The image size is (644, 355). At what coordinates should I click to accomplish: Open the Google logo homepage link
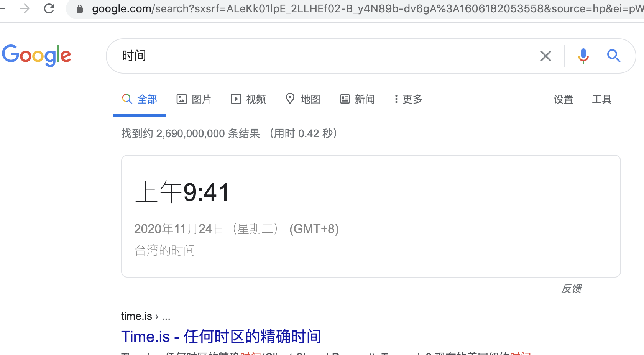36,56
